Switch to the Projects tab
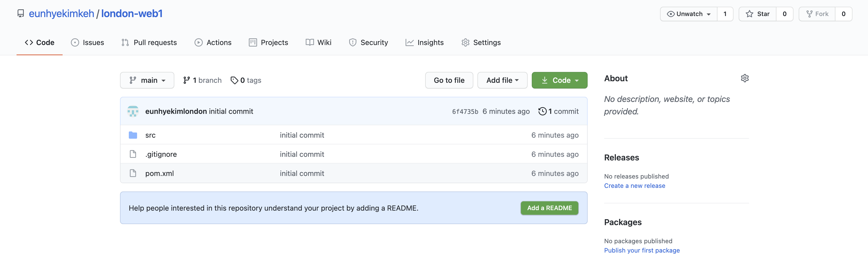This screenshot has width=868, height=266. (268, 42)
